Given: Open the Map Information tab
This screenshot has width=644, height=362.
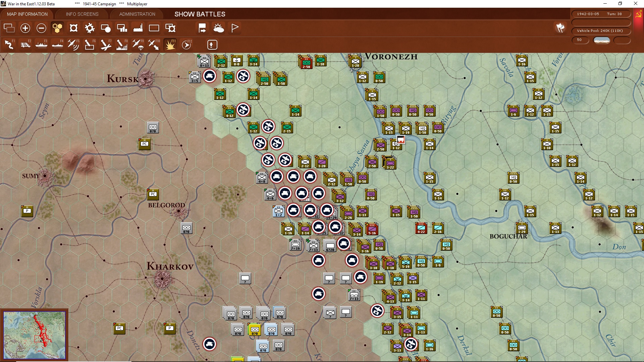Looking at the screenshot, I should pos(27,14).
